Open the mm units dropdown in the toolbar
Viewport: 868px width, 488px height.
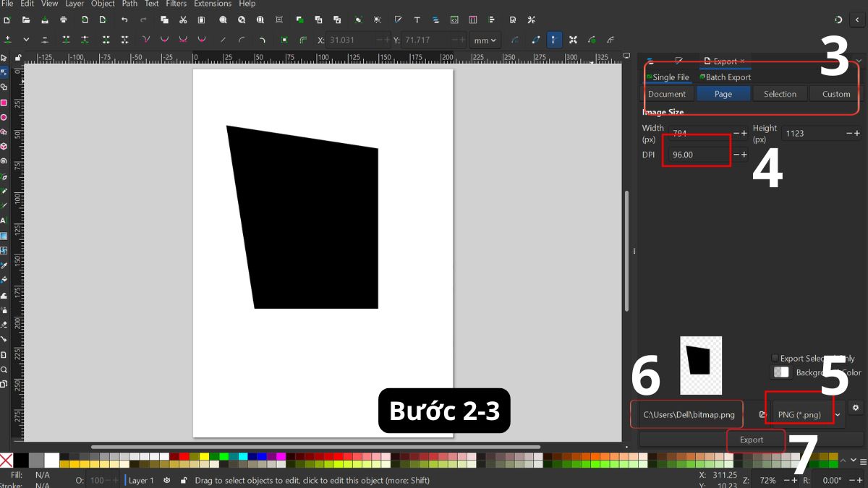pos(485,40)
